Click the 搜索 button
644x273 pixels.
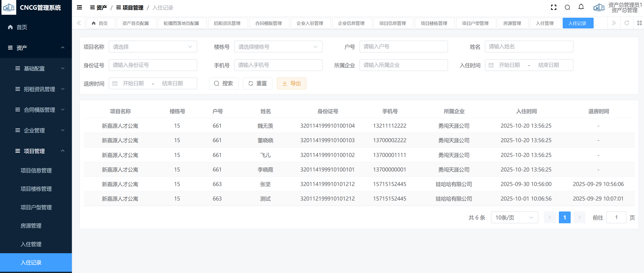tap(224, 83)
